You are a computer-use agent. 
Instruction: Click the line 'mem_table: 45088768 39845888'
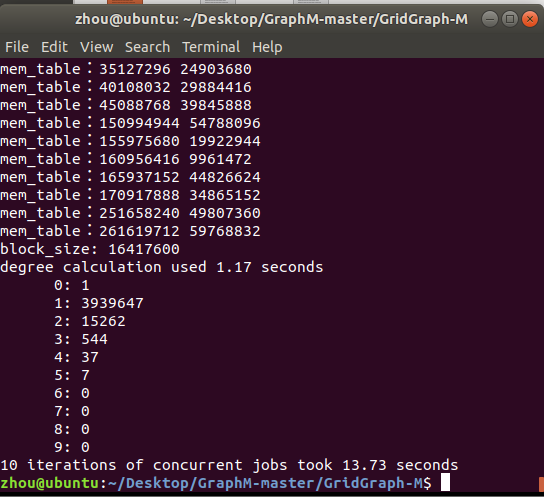click(x=126, y=105)
